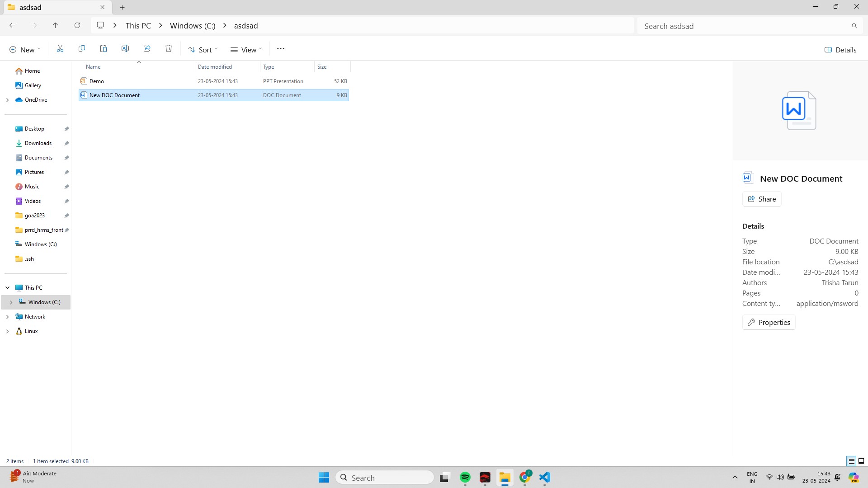Go up one folder level
This screenshot has height=488, width=868.
(x=56, y=26)
